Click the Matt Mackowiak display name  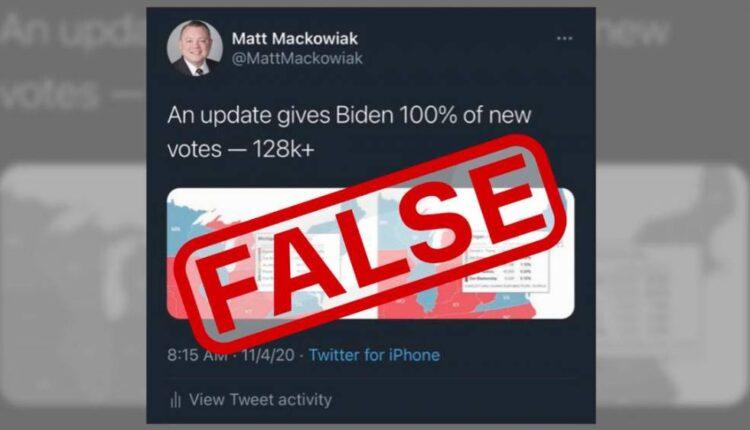click(295, 38)
